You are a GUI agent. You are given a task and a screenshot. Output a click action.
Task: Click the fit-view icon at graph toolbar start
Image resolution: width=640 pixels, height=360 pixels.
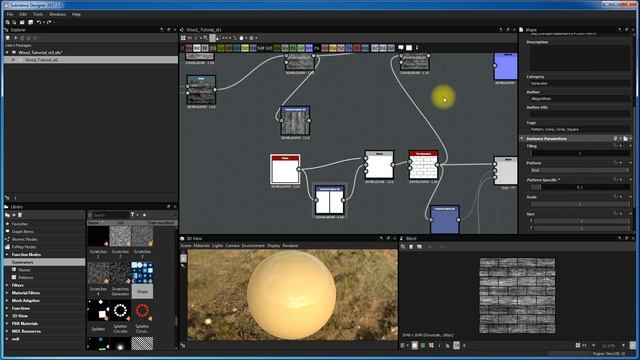(183, 38)
